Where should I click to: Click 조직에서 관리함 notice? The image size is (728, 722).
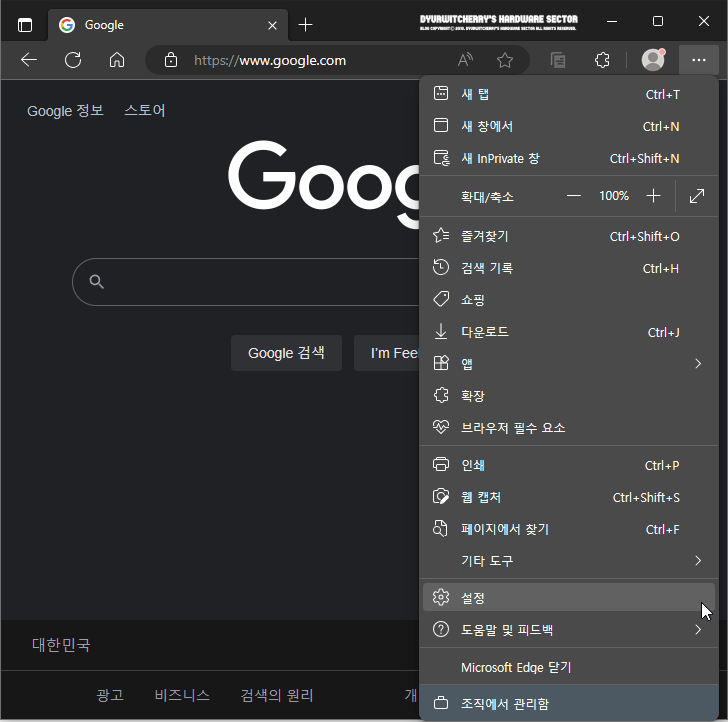(x=569, y=703)
